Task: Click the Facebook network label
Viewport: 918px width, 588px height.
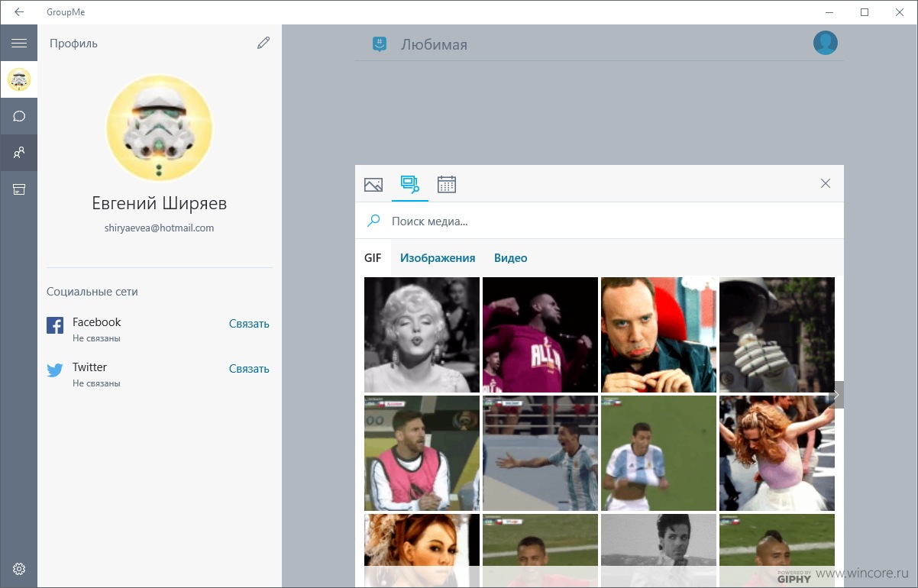Action: tap(96, 322)
